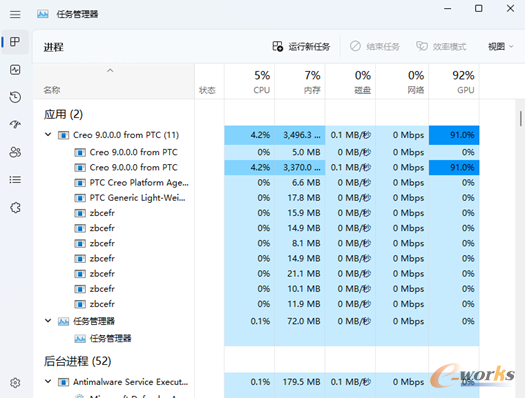
Task: Sort by the 磁盘 column header
Action: click(x=350, y=82)
